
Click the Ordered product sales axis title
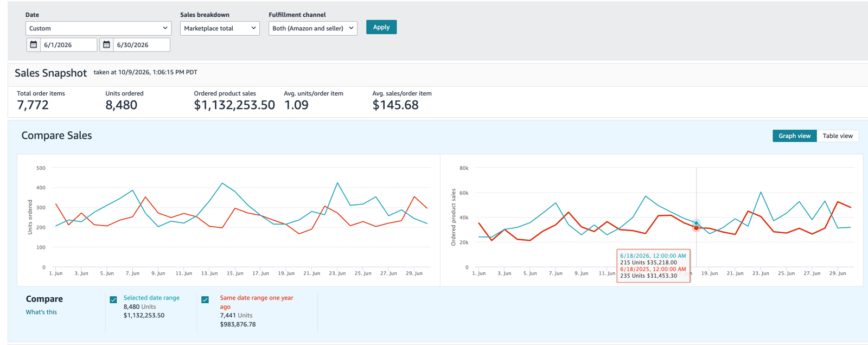click(453, 217)
